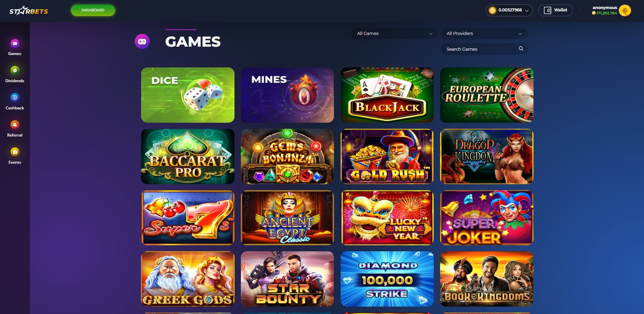Focus the Search Games field
This screenshot has height=314, width=644.
coord(484,49)
